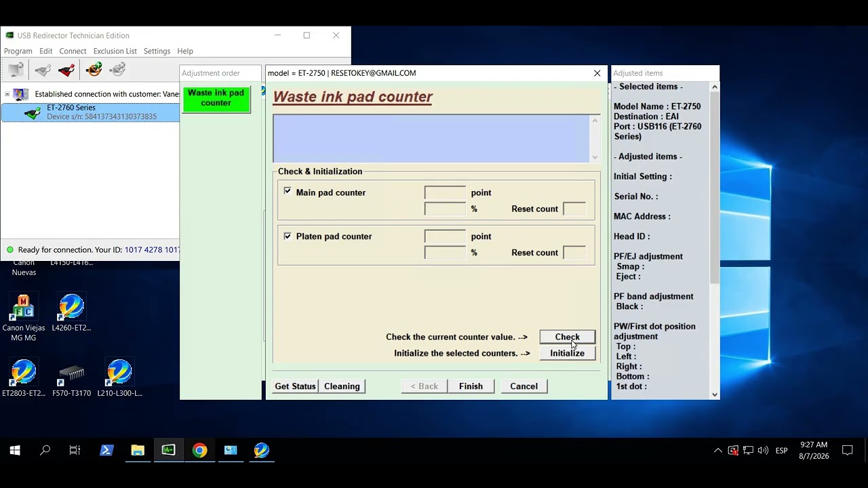868x488 pixels.
Task: Open the volume control in system tray
Action: click(763, 450)
